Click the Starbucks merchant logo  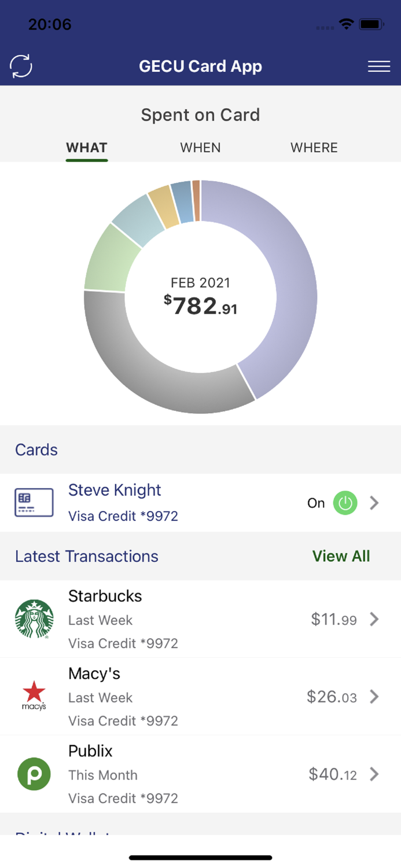pyautogui.click(x=34, y=619)
